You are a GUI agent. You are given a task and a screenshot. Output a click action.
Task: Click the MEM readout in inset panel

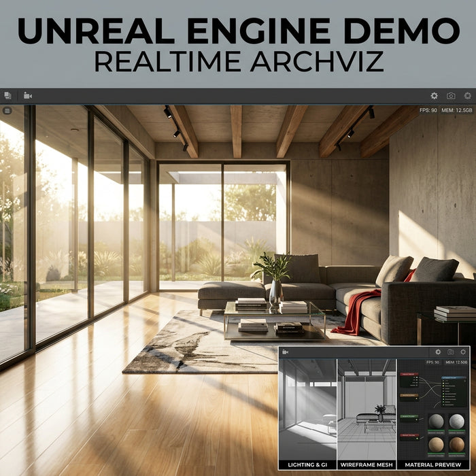456,362
